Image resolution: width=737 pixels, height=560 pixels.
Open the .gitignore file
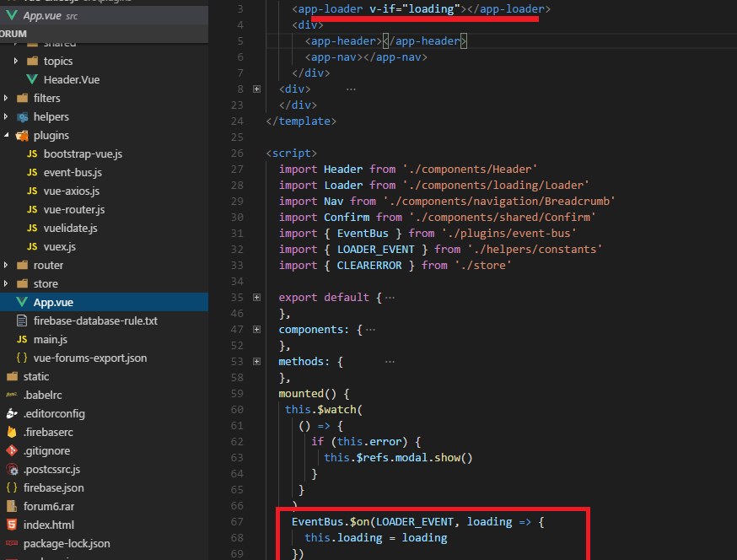pyautogui.click(x=46, y=451)
